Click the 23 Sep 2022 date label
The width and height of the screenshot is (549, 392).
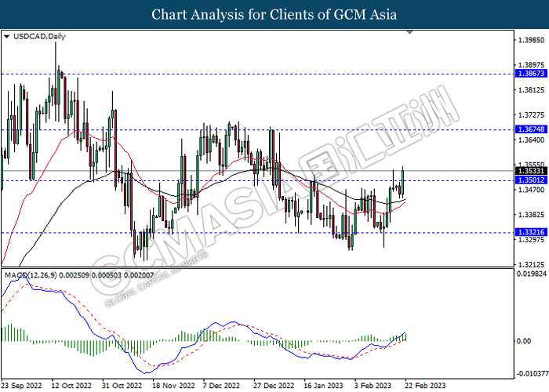pyautogui.click(x=21, y=386)
